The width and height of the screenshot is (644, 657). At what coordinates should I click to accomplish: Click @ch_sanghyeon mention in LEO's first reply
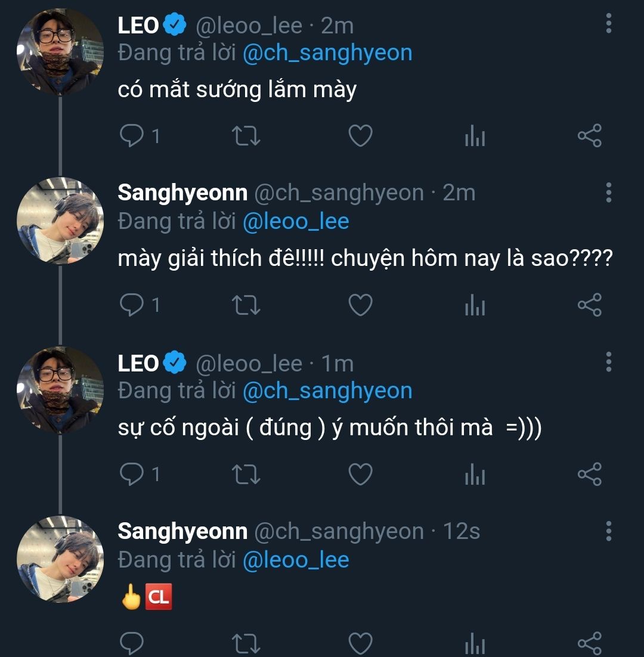pyautogui.click(x=327, y=52)
